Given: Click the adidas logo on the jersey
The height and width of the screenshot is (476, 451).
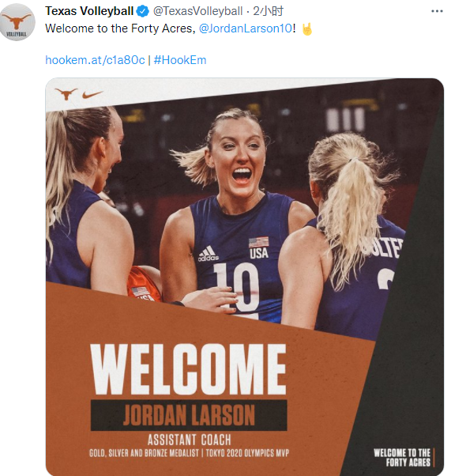Looking at the screenshot, I should pos(208,254).
